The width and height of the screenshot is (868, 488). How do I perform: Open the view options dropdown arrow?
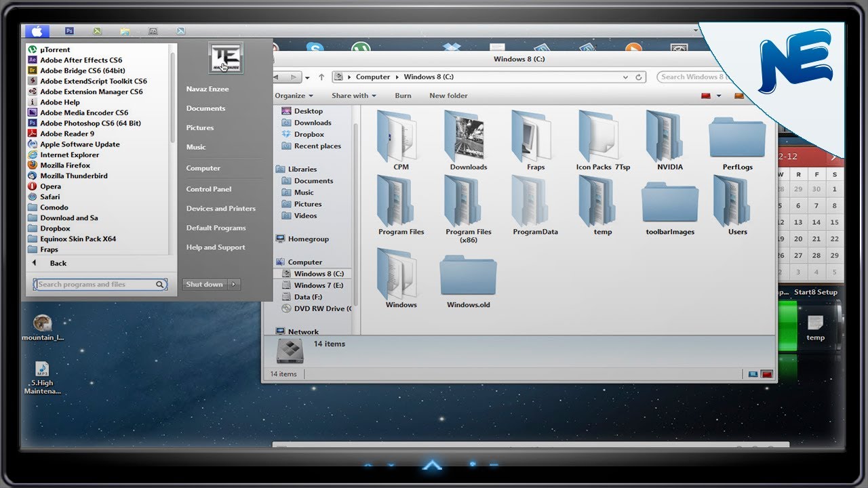719,96
